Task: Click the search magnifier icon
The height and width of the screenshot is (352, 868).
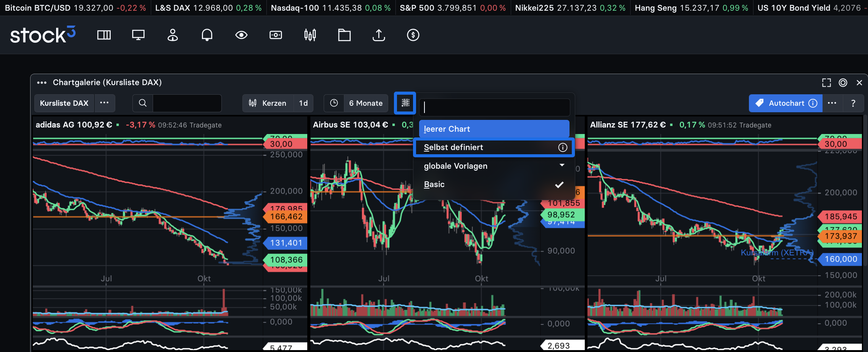Action: [143, 103]
